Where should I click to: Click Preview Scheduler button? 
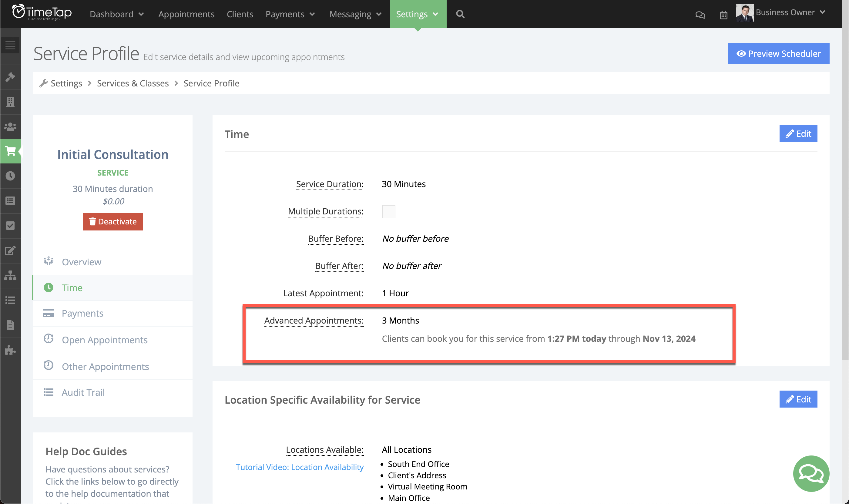(778, 54)
